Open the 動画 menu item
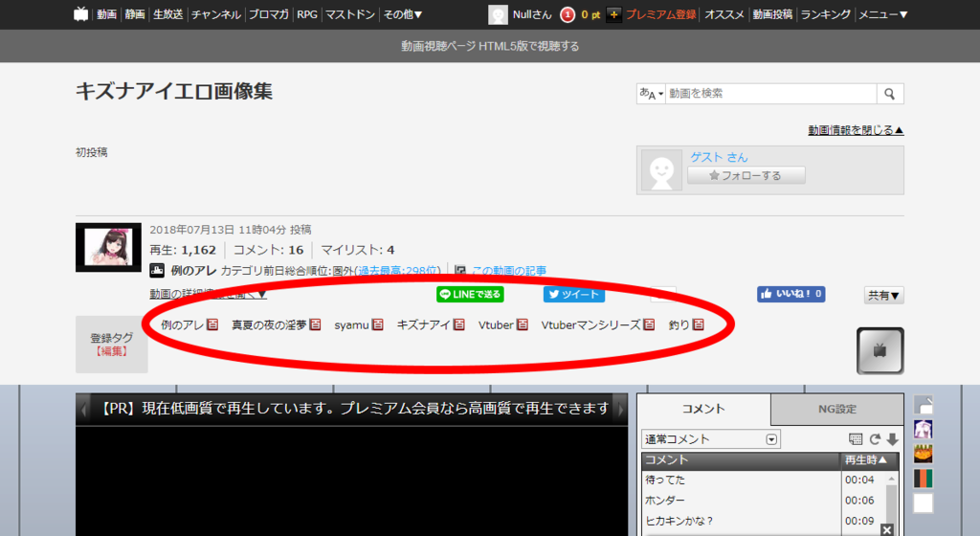 click(x=106, y=13)
